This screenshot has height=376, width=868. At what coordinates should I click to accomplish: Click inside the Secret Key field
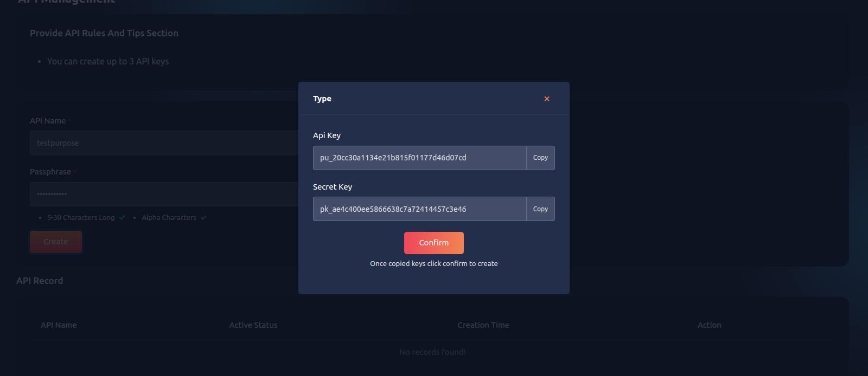[x=419, y=209]
